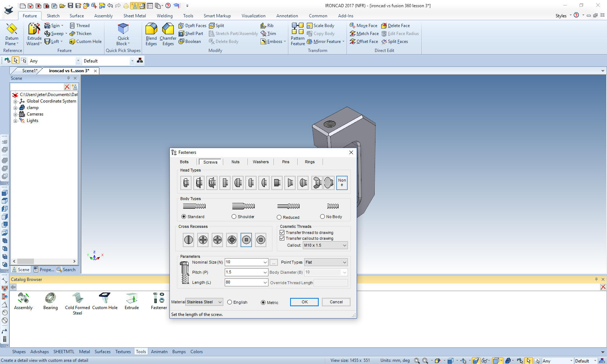Click the Thicken tool

tap(80, 34)
